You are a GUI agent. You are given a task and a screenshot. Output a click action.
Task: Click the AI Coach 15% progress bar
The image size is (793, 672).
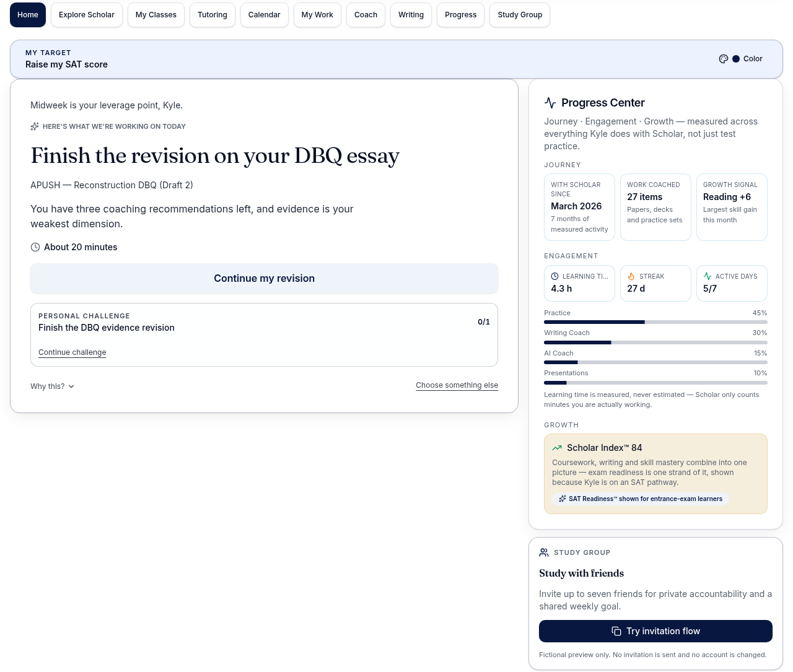pyautogui.click(x=655, y=362)
